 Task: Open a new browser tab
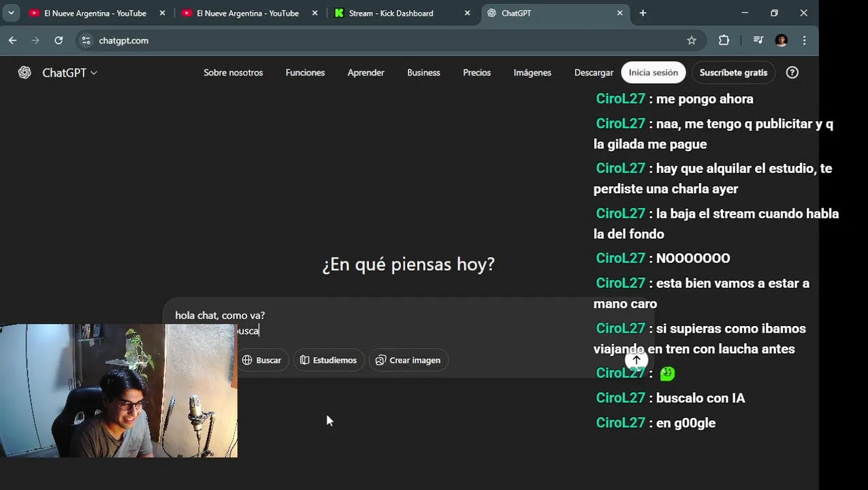click(643, 13)
